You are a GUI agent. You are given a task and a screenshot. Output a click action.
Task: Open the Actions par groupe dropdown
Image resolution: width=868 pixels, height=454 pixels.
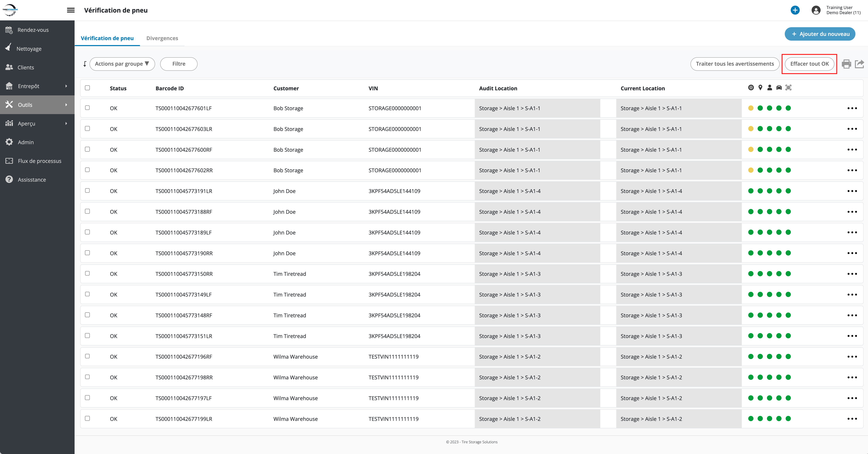pyautogui.click(x=122, y=64)
